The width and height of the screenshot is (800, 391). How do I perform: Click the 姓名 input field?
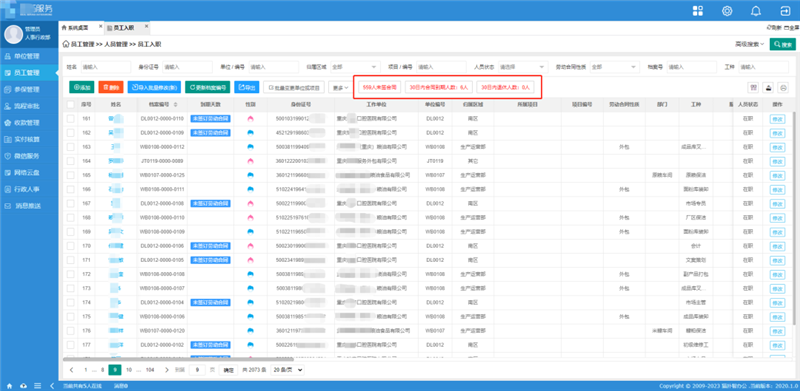(106, 67)
